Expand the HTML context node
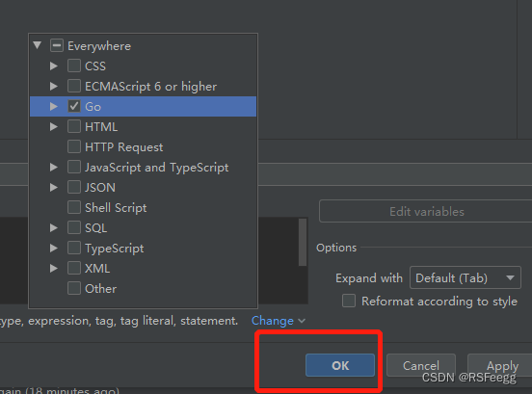This screenshot has height=394, width=532. click(x=54, y=127)
